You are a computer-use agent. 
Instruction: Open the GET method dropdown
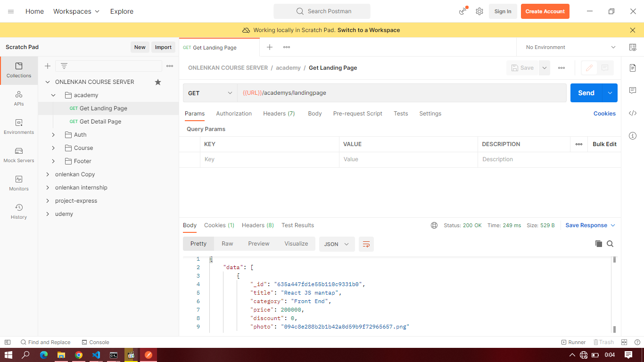[210, 93]
